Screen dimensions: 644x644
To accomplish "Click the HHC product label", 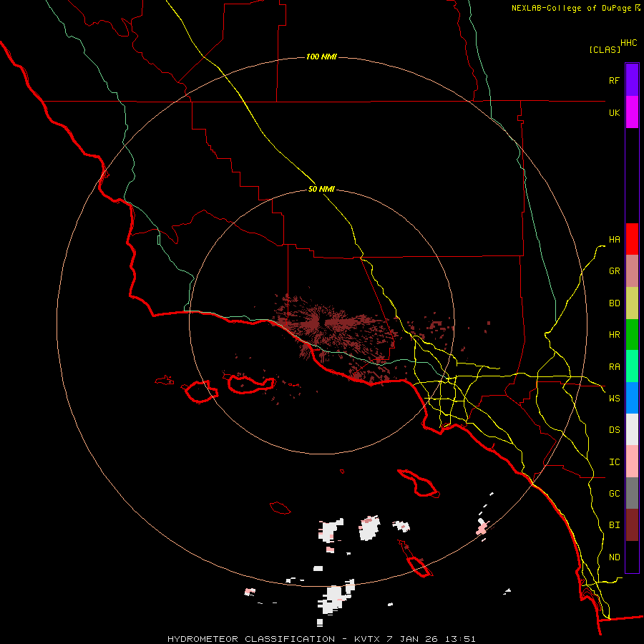I will point(629,43).
